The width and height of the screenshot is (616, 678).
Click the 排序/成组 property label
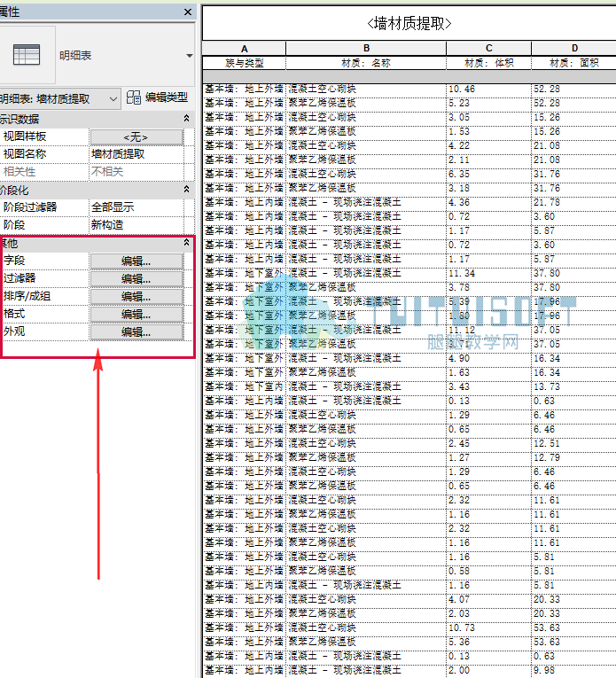(27, 296)
